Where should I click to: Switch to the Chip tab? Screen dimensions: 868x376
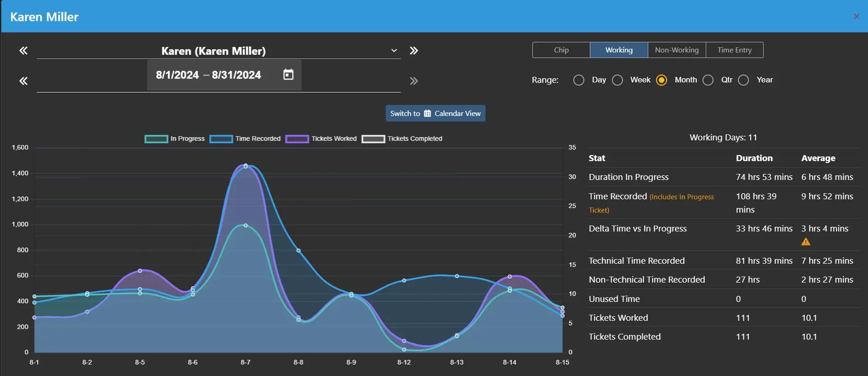click(x=561, y=50)
